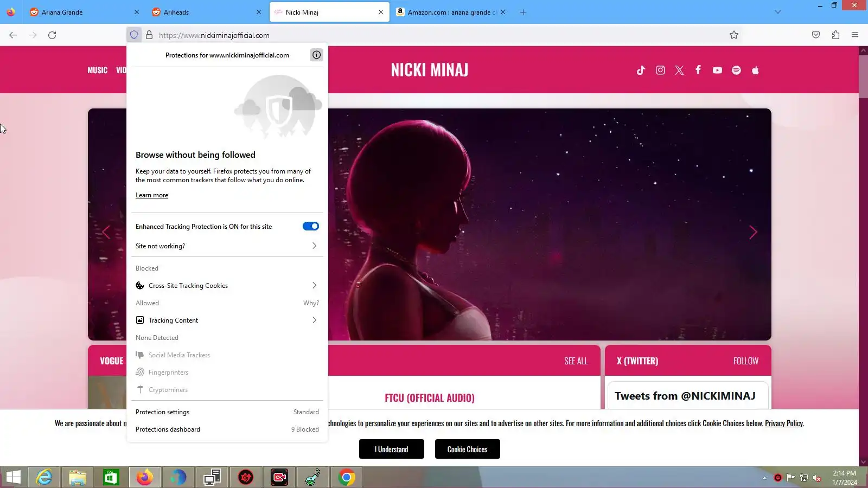Screen dimensions: 868x488
Task: Click the forward navigation arrow
Action: coord(33,35)
